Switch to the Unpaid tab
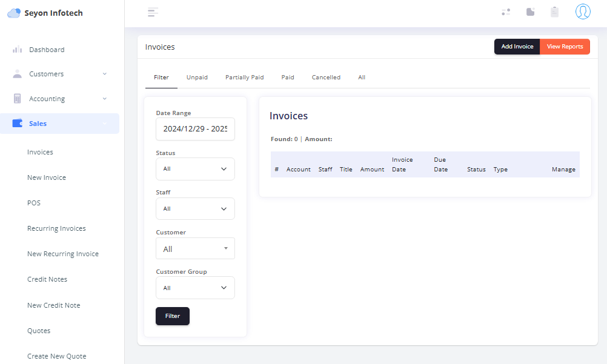Screen dimensions: 607x364 click(x=197, y=78)
